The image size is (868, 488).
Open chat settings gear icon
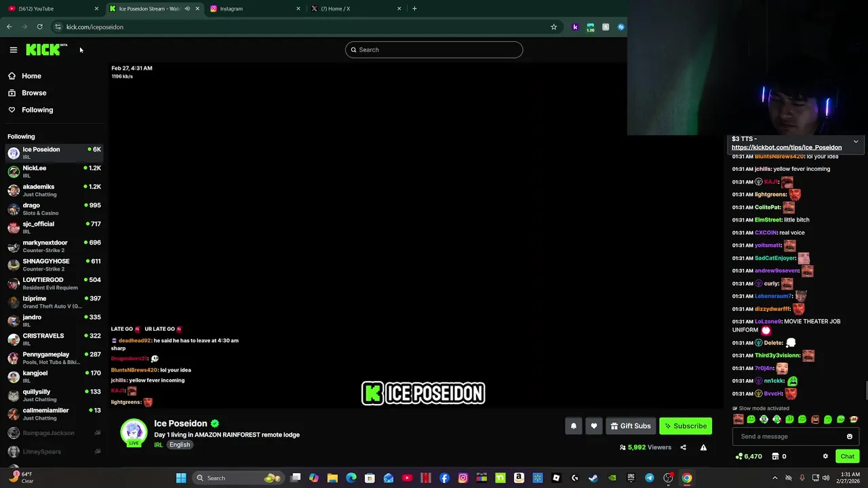click(825, 456)
